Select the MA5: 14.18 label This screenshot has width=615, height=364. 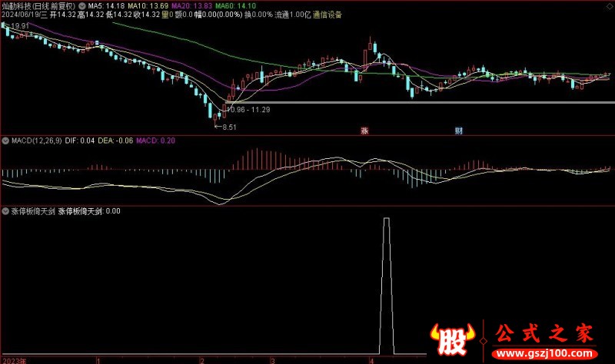pyautogui.click(x=106, y=6)
